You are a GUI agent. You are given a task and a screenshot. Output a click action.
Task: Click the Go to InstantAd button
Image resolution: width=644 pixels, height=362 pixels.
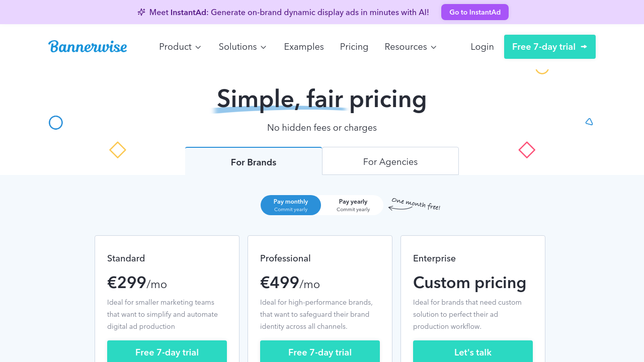click(x=475, y=12)
